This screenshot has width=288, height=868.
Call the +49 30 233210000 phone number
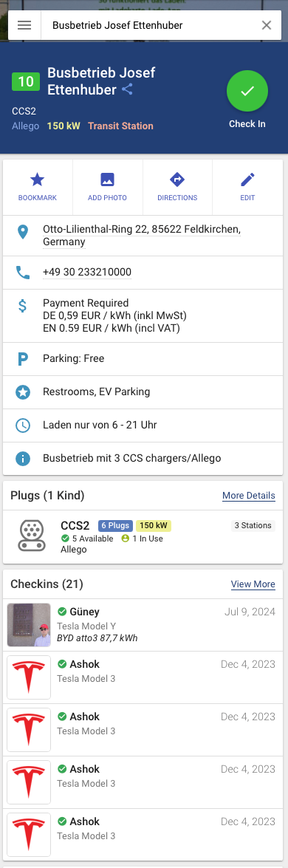[x=87, y=273]
